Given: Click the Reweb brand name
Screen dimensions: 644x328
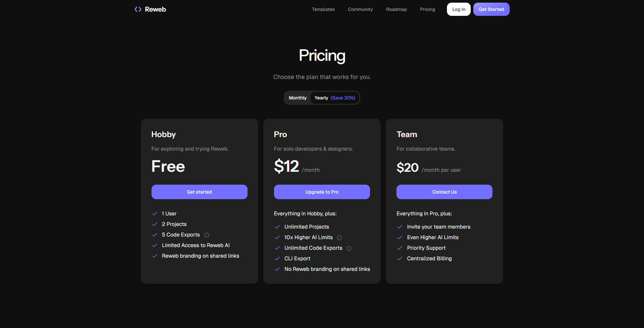Looking at the screenshot, I should [155, 9].
